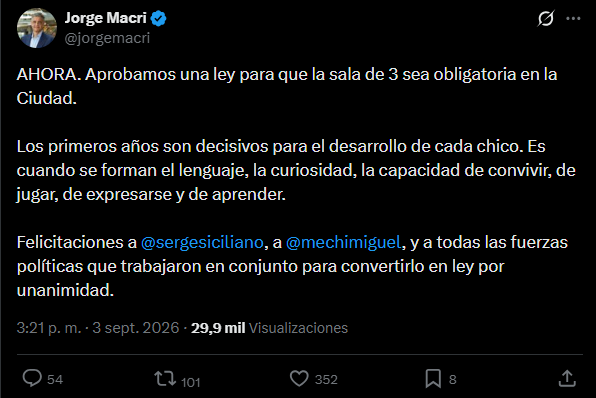This screenshot has width=596, height=398.
Task: Repost the tweet using the retweet icon
Action: [x=165, y=379]
